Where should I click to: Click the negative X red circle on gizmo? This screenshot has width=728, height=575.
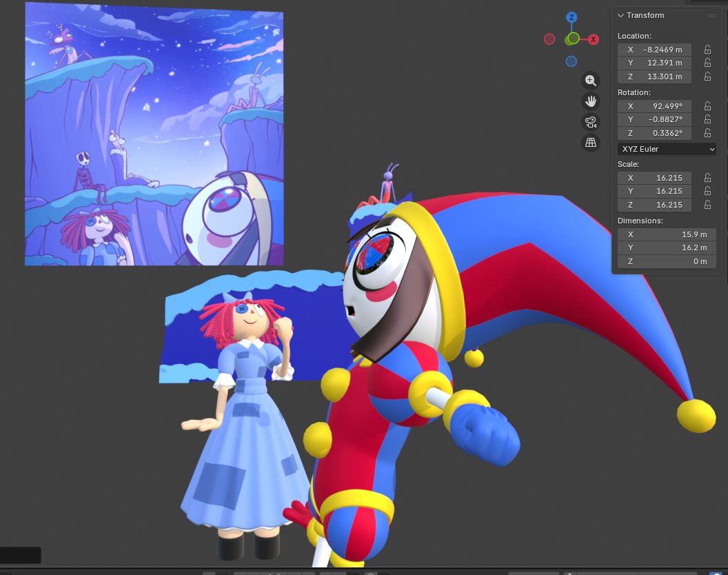point(549,39)
